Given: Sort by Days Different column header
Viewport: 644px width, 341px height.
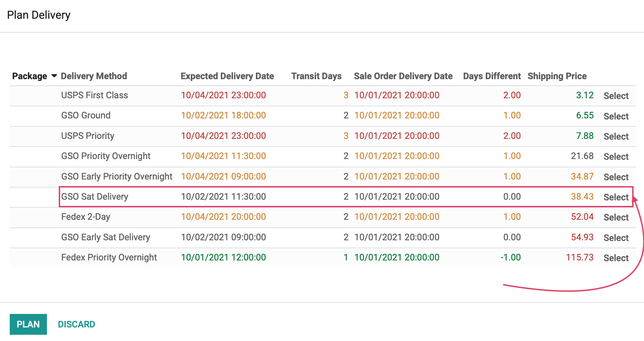Looking at the screenshot, I should click(492, 76).
